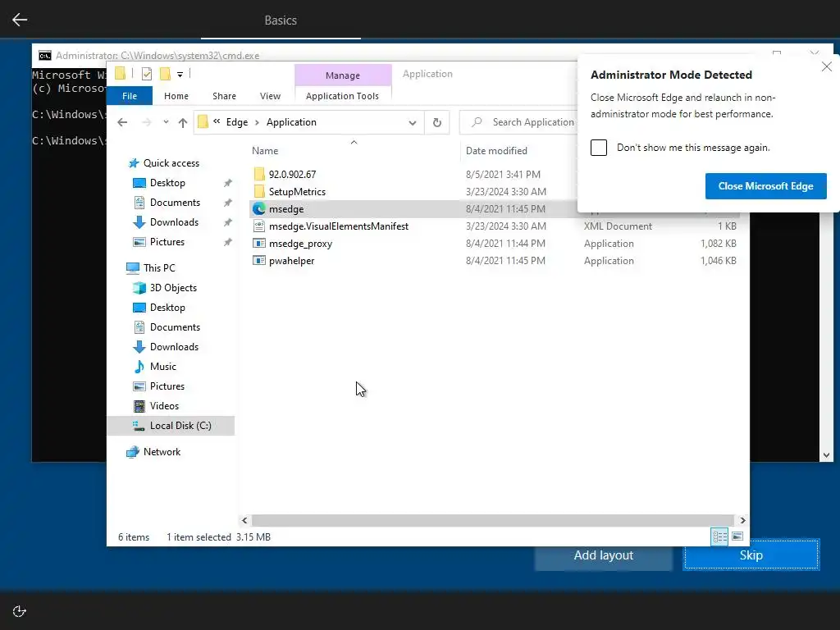Open 3D Objects folder
The height and width of the screenshot is (630, 840).
tap(173, 288)
